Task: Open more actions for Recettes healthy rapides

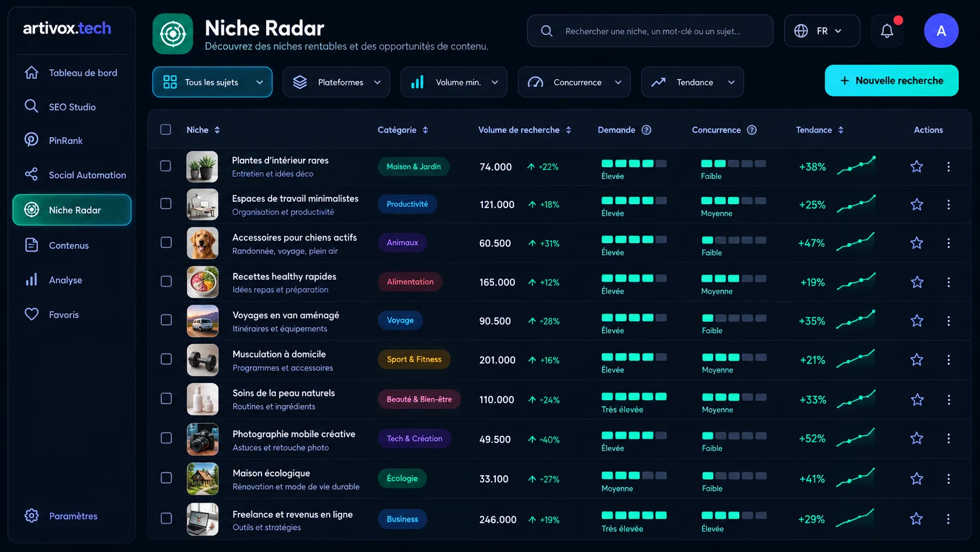Action: [x=948, y=282]
